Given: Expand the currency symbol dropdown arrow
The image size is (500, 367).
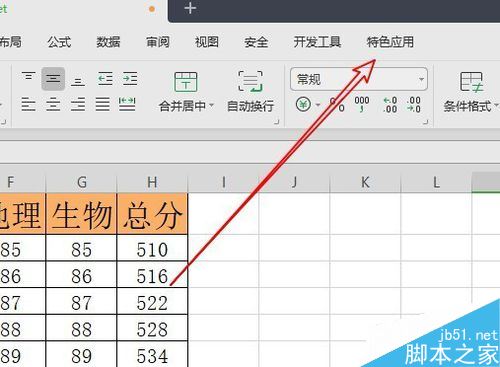Looking at the screenshot, I should pyautogui.click(x=318, y=105).
